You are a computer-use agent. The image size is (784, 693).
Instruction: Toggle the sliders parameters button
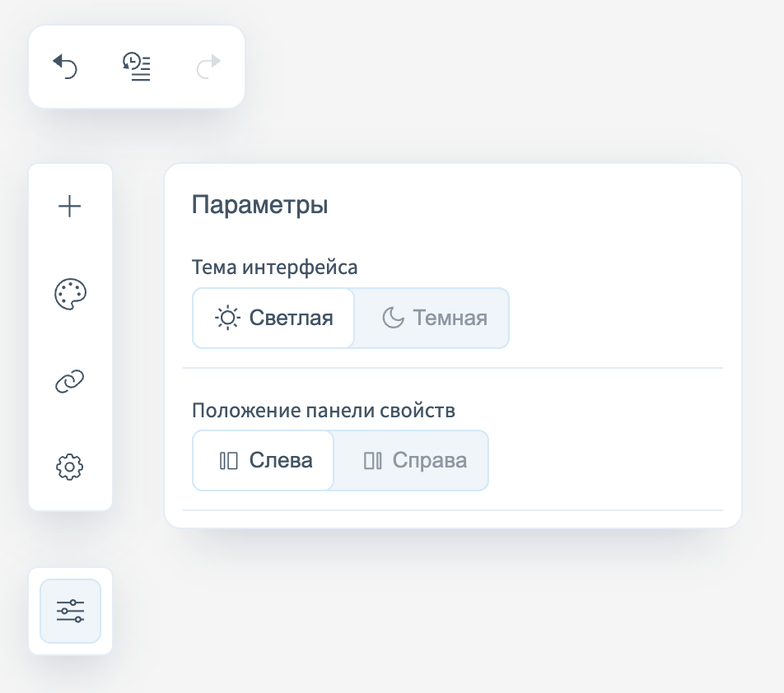coord(71,611)
